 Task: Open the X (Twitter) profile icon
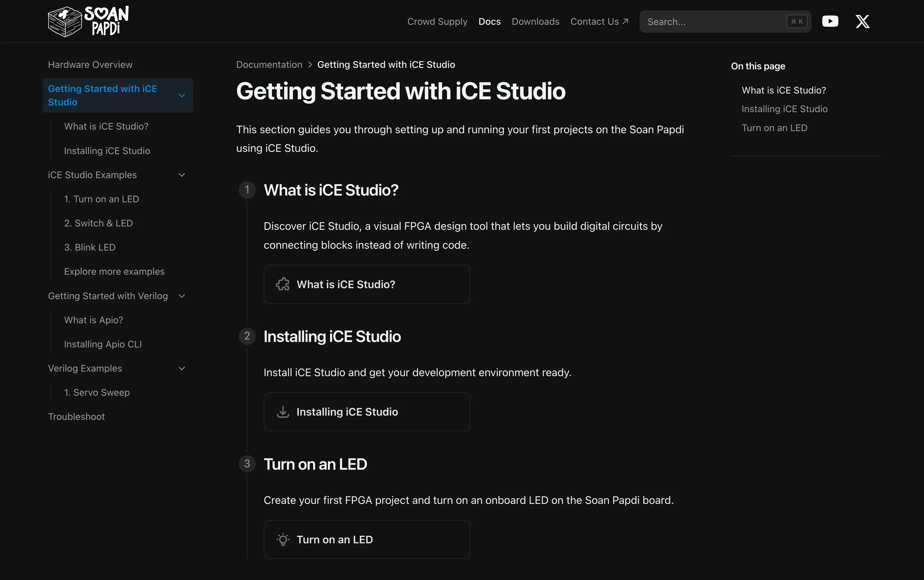click(x=862, y=21)
